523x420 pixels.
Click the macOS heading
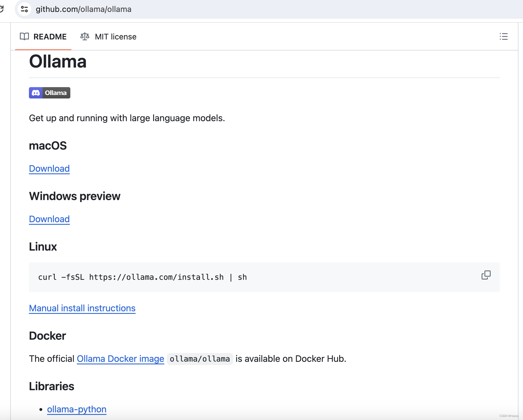[x=48, y=146]
